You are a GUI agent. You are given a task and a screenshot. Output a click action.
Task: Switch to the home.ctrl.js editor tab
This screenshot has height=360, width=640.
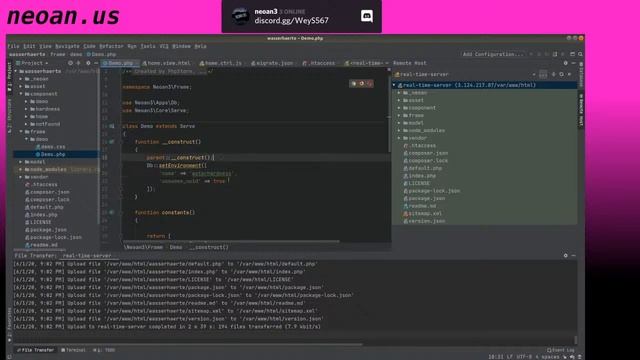(x=221, y=63)
